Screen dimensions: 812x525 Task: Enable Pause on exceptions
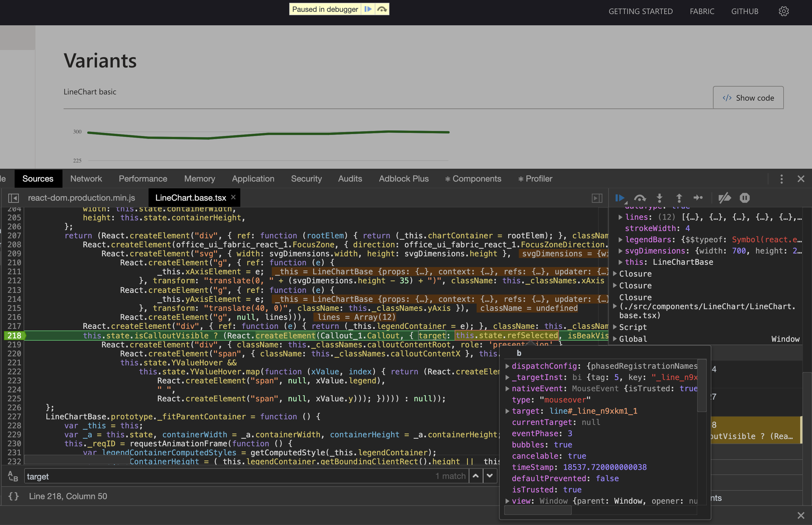[x=745, y=198]
